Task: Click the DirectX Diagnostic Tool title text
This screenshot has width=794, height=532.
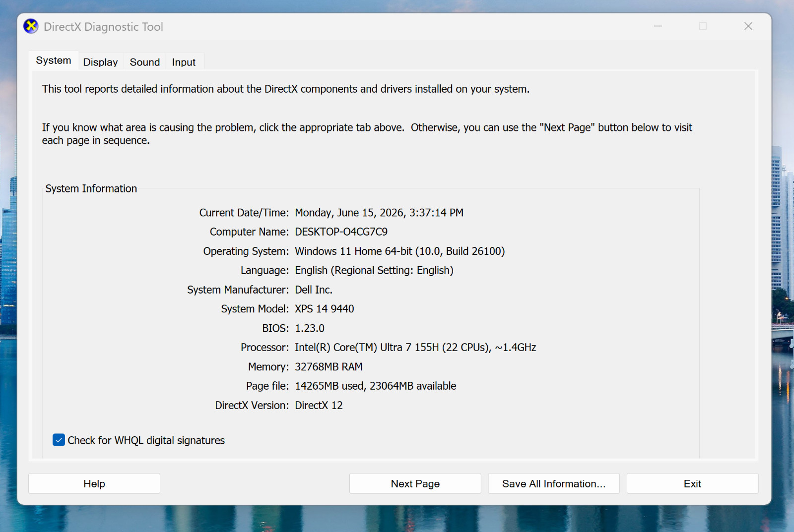Action: 103,27
